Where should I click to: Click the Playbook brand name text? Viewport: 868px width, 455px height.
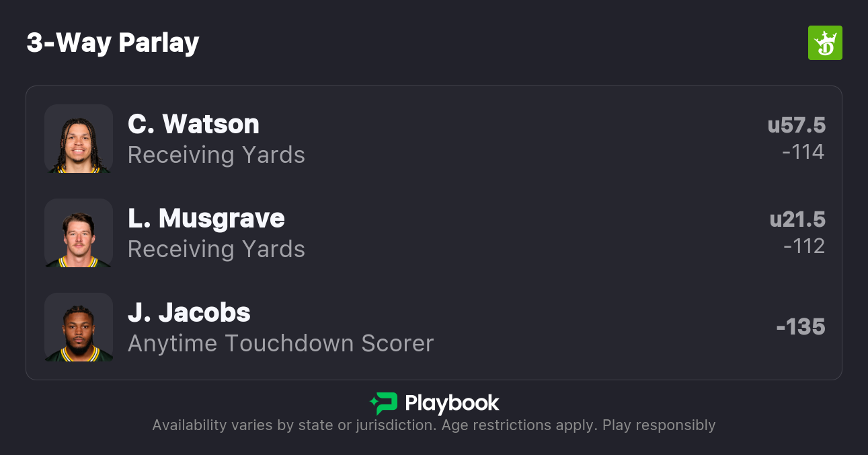(x=452, y=403)
